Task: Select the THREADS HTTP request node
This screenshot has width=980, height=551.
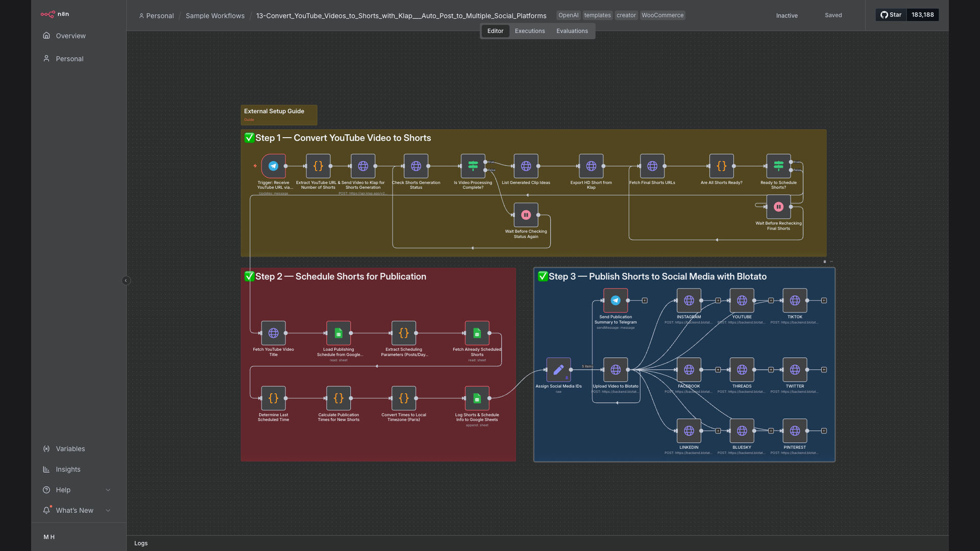Action: click(x=742, y=370)
